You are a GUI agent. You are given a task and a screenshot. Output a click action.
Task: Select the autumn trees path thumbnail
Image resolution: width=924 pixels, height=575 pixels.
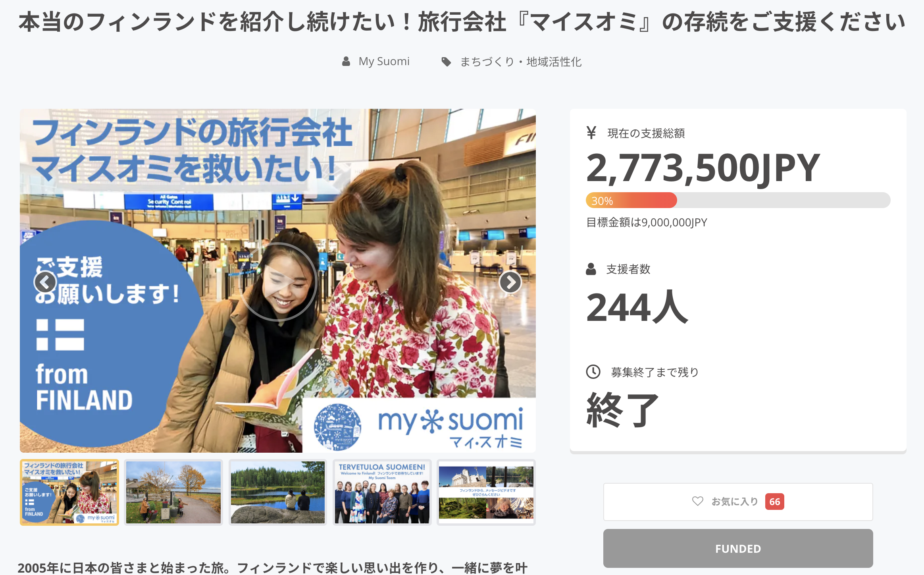[x=173, y=492]
